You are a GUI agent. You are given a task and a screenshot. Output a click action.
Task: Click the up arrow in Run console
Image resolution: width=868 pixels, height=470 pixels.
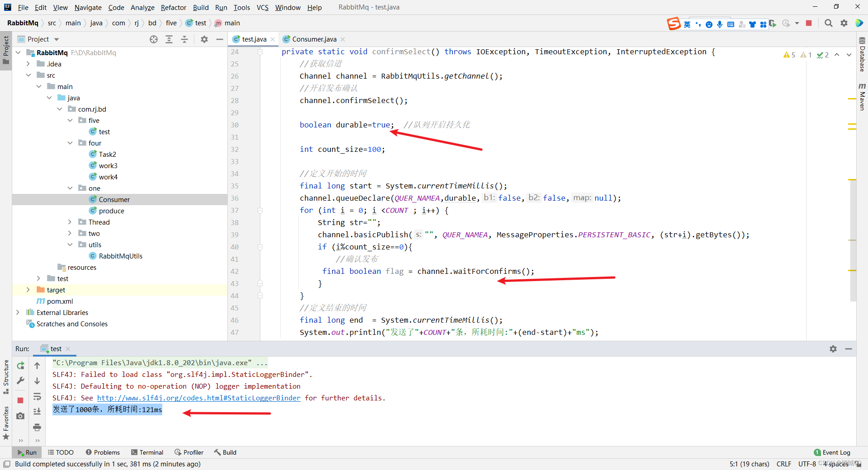pyautogui.click(x=37, y=366)
